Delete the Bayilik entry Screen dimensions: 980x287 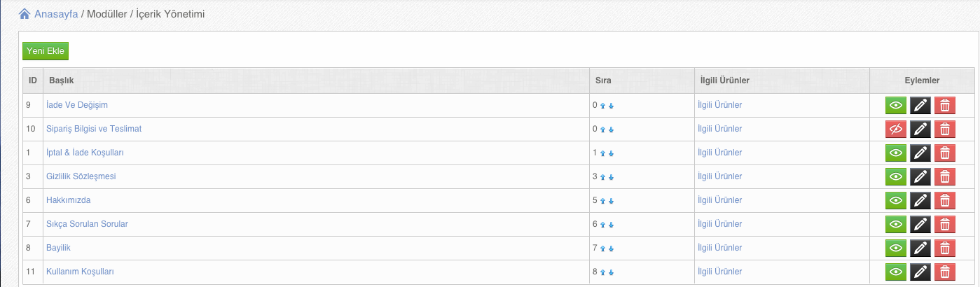tap(945, 248)
